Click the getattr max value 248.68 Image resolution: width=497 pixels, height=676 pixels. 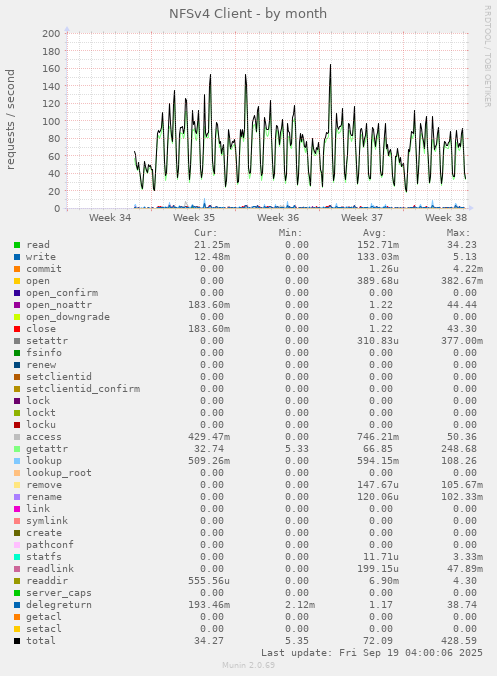pos(459,449)
